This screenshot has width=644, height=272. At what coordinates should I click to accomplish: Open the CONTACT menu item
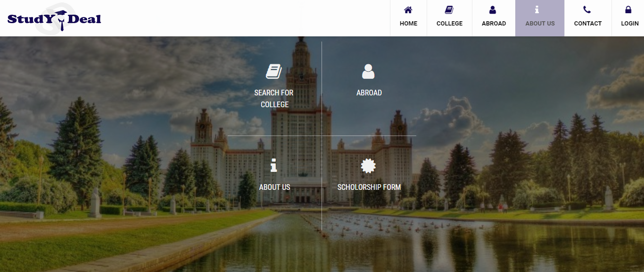click(588, 23)
